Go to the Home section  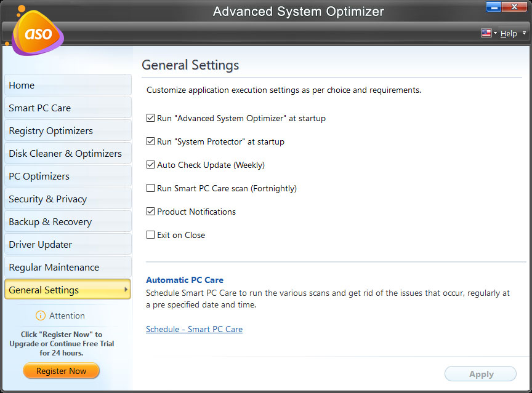[x=68, y=85]
